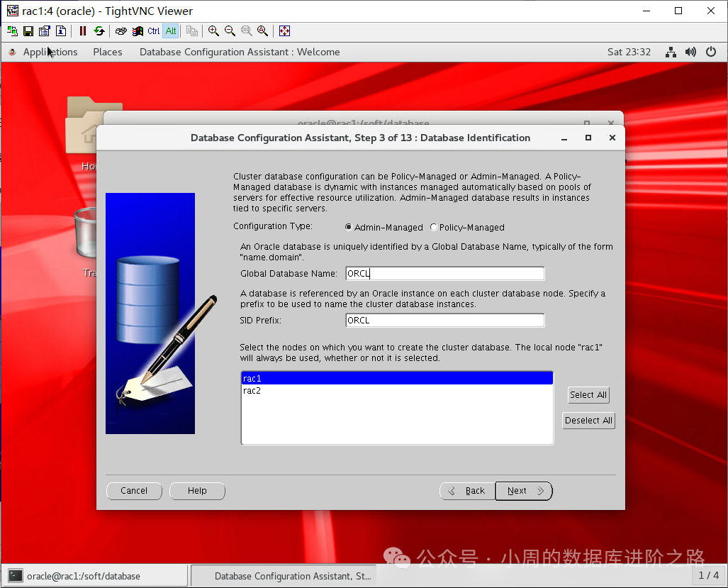Viewport: 728px width, 588px height.
Task: Open the Places menu
Action: [108, 52]
